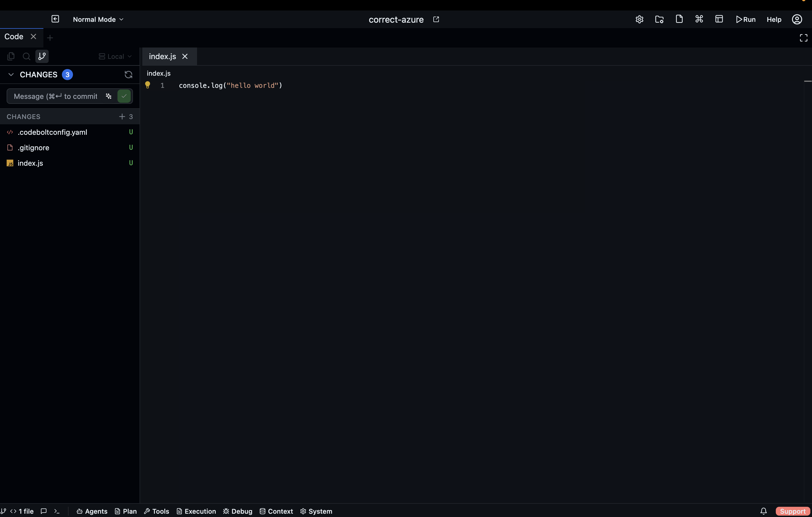This screenshot has height=517, width=812.
Task: Toggle fullscreen with expand icon near Code tab
Action: point(803,37)
